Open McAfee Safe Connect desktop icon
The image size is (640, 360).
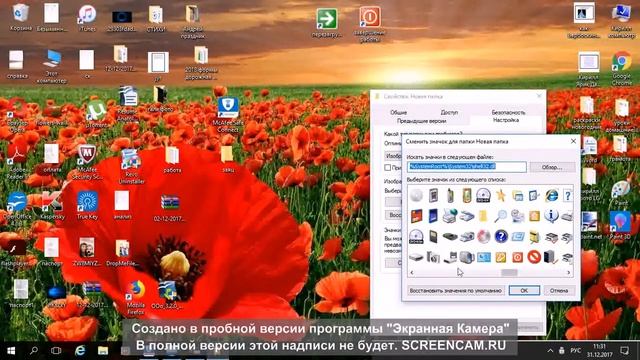point(228,115)
